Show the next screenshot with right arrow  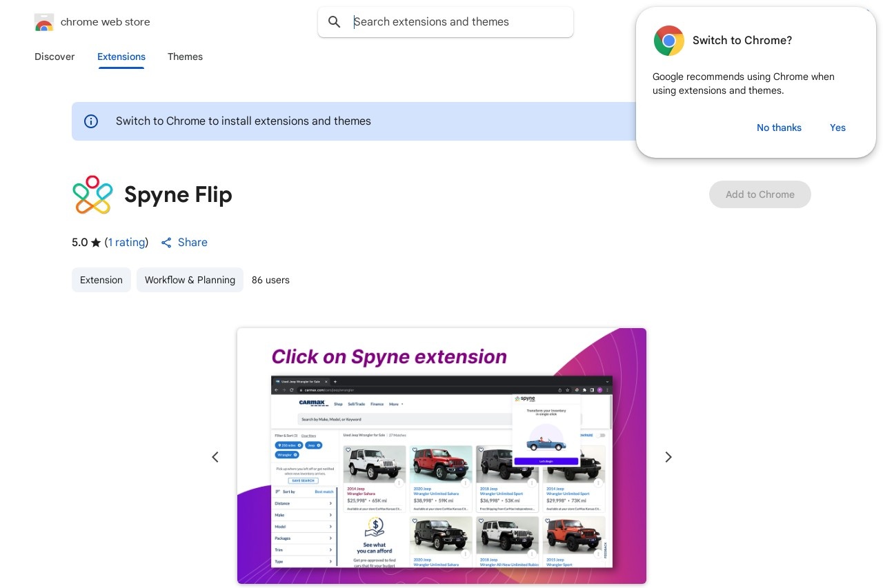[668, 457]
